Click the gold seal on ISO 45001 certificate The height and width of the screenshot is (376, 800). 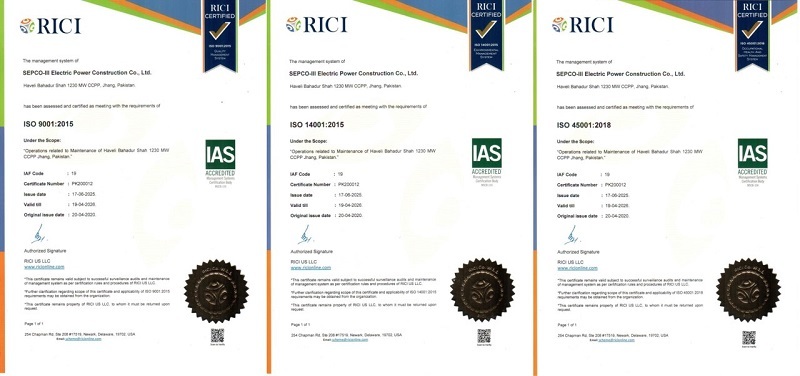pyautogui.click(x=748, y=290)
